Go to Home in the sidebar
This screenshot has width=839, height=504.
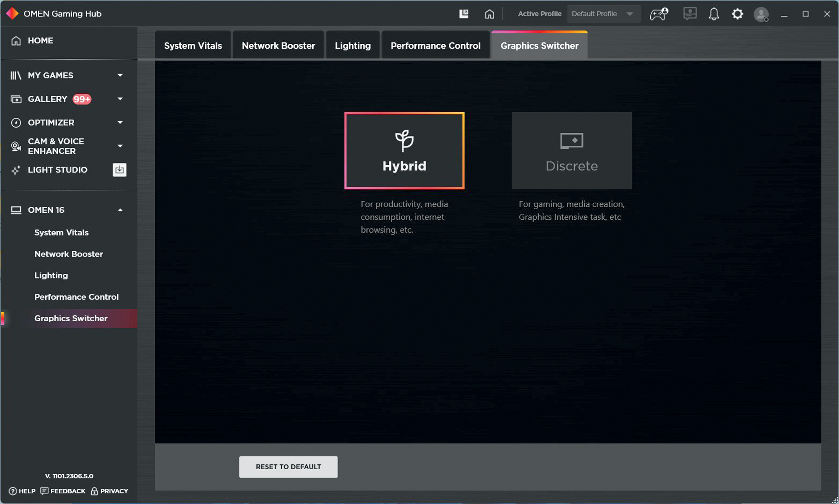click(x=40, y=41)
